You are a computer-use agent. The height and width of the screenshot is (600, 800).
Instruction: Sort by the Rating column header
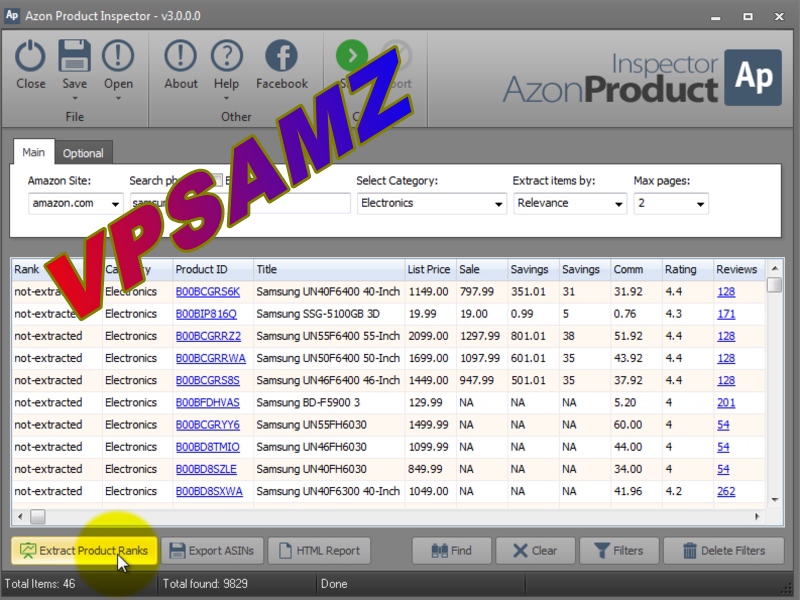(687, 269)
